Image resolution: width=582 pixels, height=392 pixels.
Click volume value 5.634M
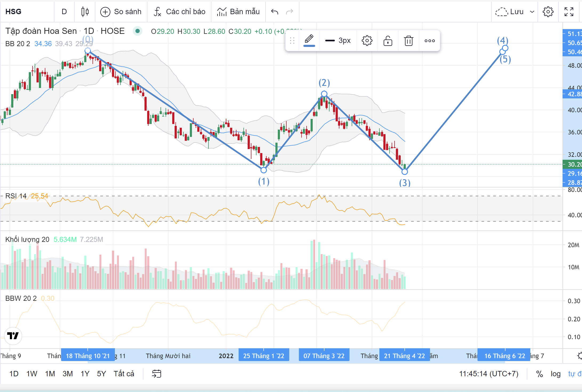(x=65, y=239)
